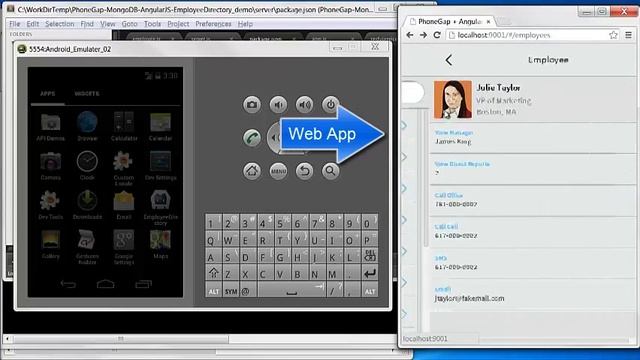Open the Preferences menu
Viewport: 640px width, 360px height.
coord(213,24)
